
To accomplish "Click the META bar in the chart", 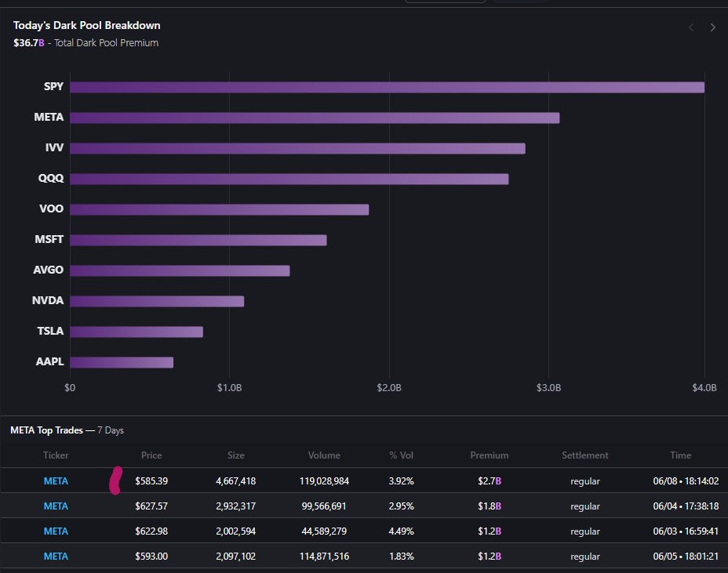I will [x=315, y=118].
